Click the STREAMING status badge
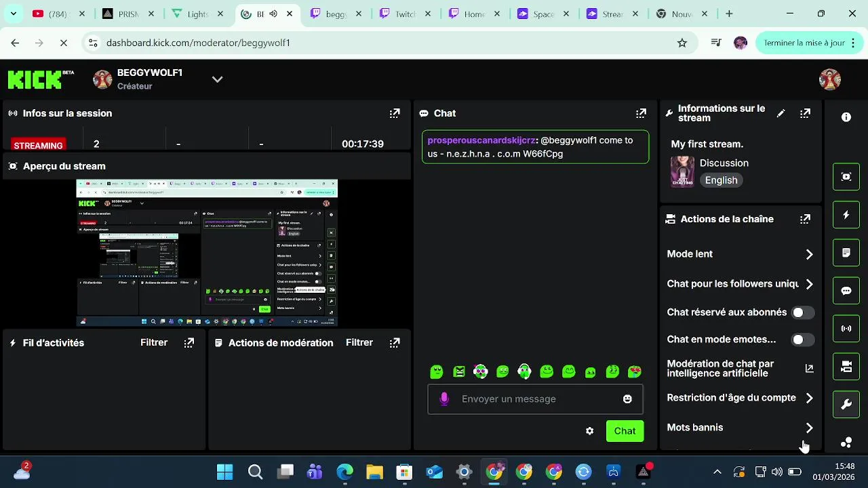This screenshot has width=868, height=488. pyautogui.click(x=38, y=145)
